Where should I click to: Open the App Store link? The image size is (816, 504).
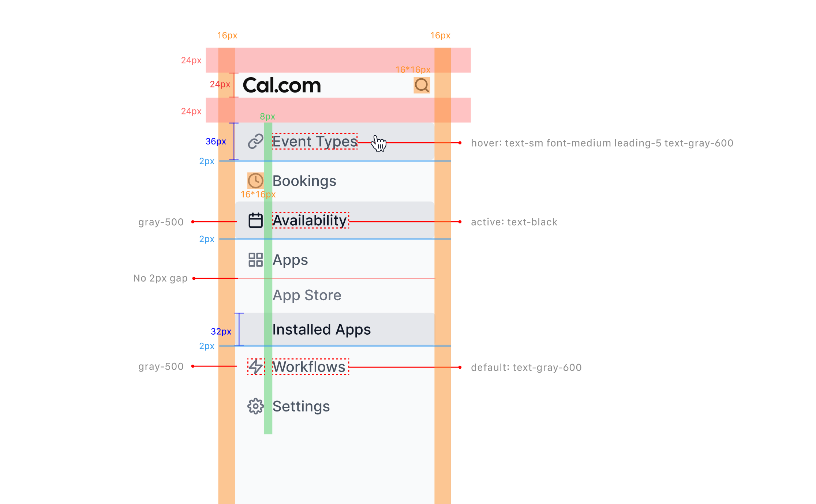pos(307,295)
